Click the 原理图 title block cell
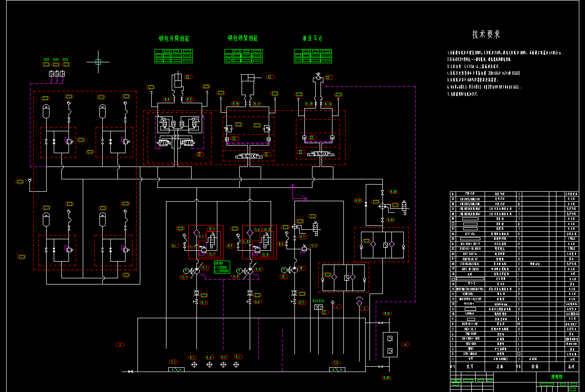Viewport: 585px width, 392px height. 557,376
